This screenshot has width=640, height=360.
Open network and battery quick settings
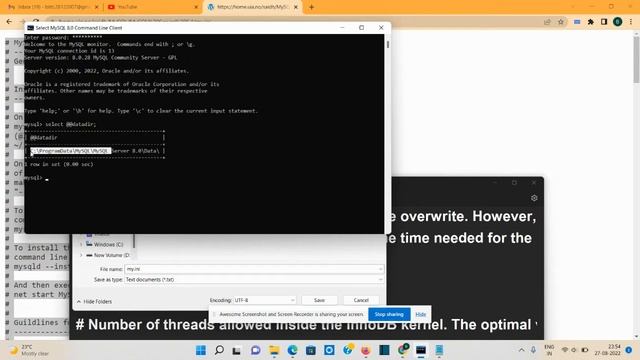point(575,350)
